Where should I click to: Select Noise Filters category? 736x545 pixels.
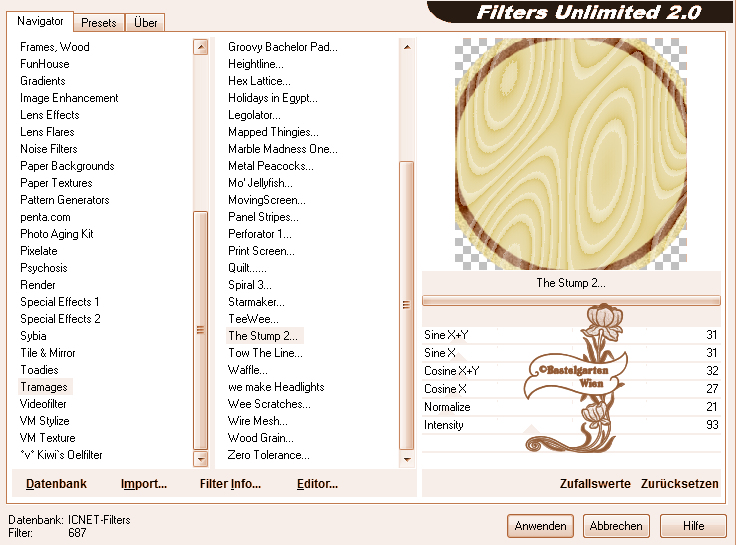point(49,149)
